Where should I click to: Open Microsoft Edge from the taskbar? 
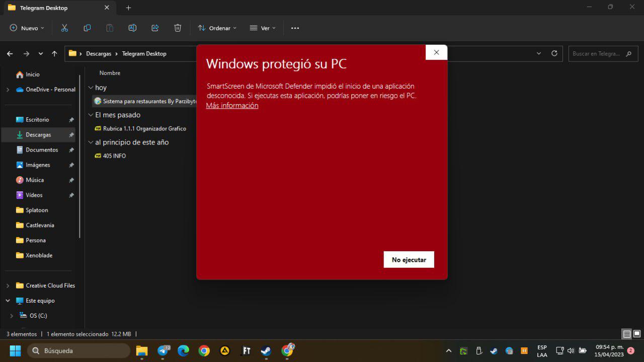tap(183, 351)
